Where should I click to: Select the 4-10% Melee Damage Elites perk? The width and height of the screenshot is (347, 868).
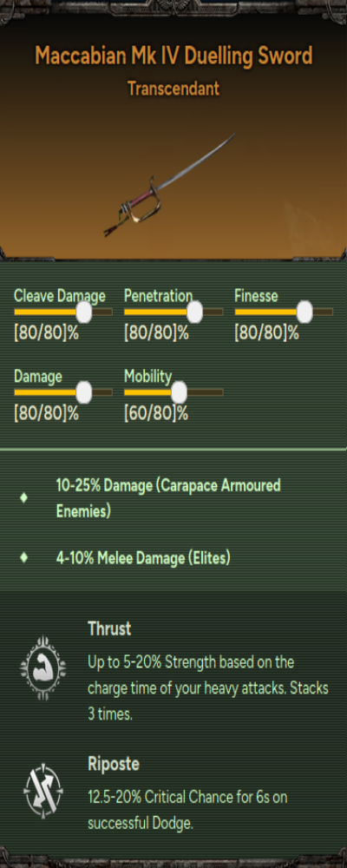click(143, 558)
